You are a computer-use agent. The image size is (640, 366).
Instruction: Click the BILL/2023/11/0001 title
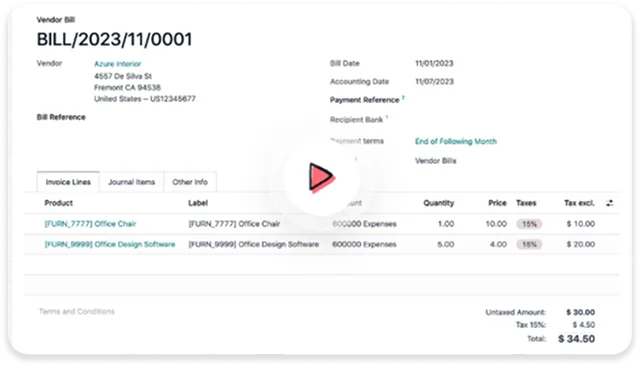tap(114, 40)
